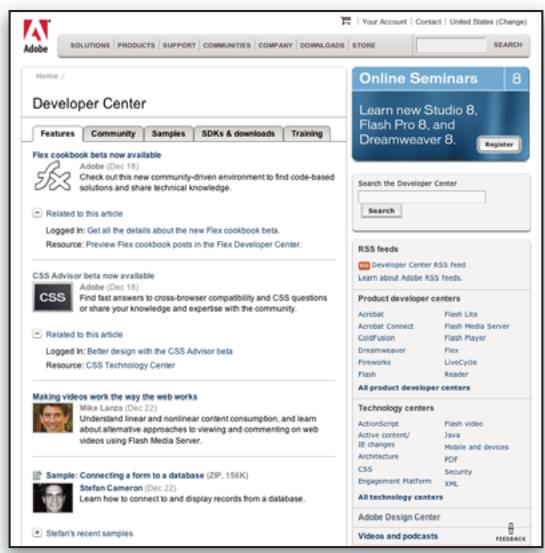Click the CSS Advisor icon
Viewport: 545px width, 553px height.
click(x=53, y=297)
